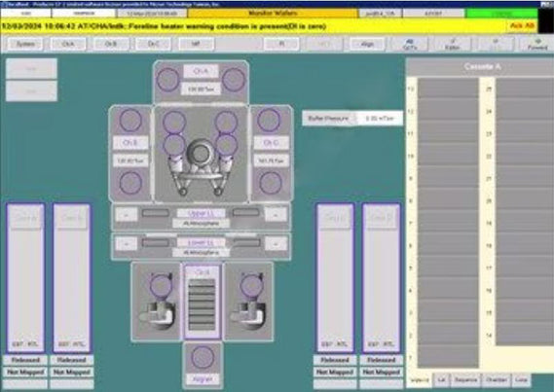Select the Lower LL label

(x=201, y=243)
